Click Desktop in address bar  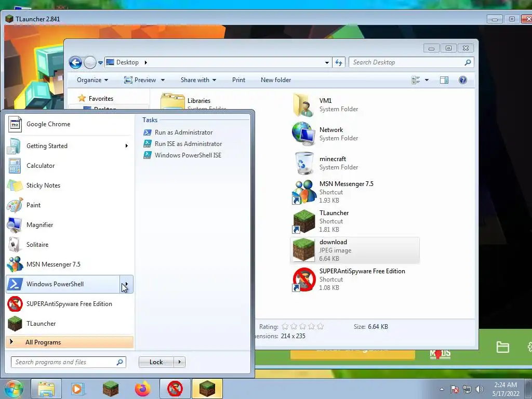click(127, 62)
